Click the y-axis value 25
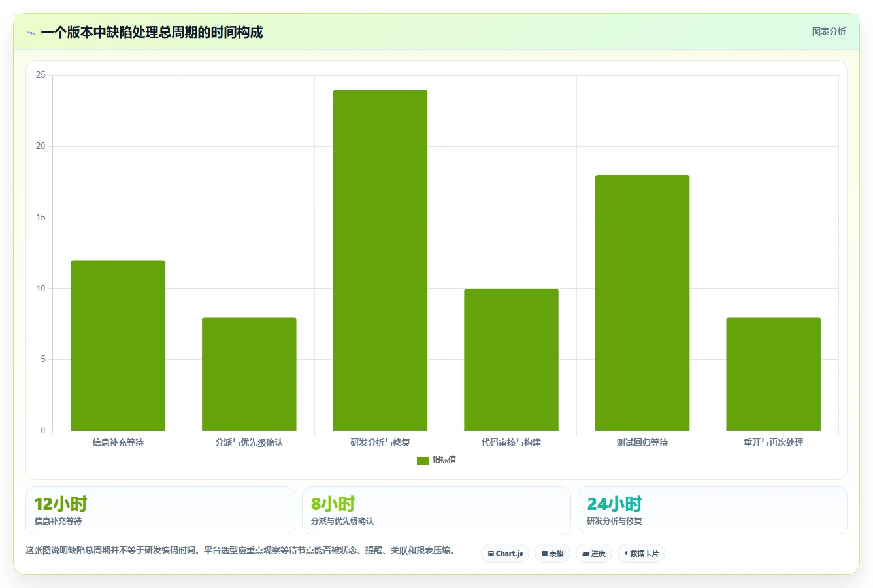The height and width of the screenshot is (588, 873). pyautogui.click(x=41, y=75)
